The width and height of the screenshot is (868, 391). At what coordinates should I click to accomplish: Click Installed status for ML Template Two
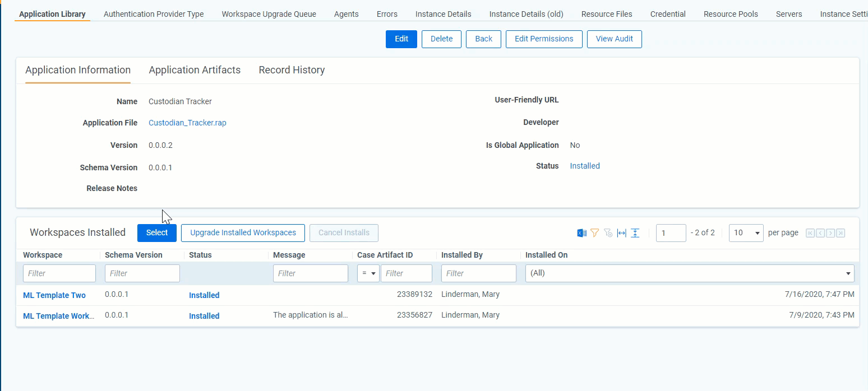pos(204,295)
